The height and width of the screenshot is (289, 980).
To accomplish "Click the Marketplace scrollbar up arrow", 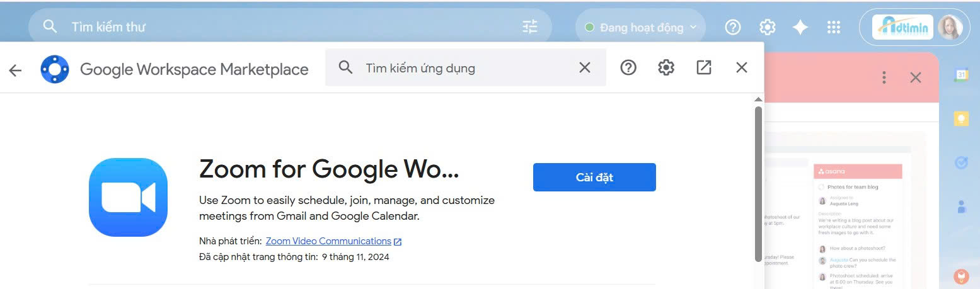I will 758,99.
